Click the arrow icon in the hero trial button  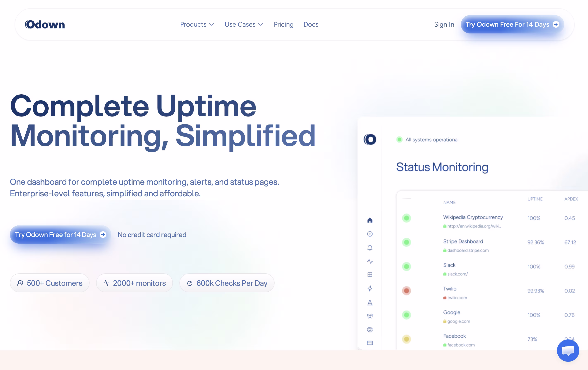(103, 234)
